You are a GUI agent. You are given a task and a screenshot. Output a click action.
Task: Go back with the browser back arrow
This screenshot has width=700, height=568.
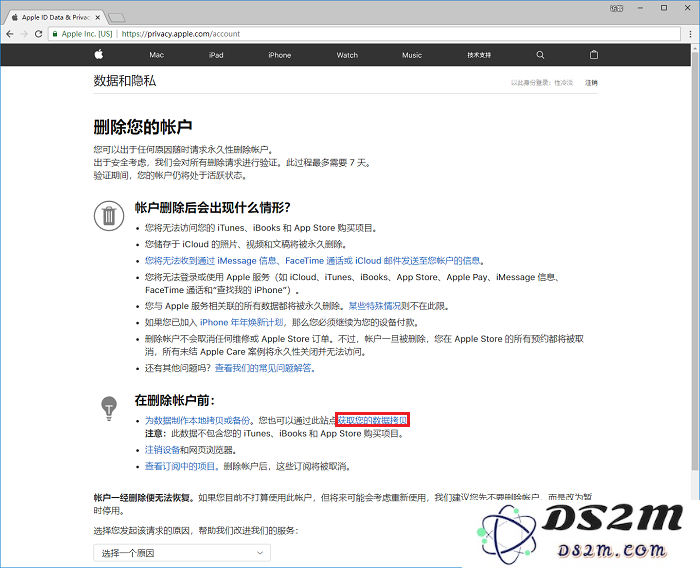point(10,34)
